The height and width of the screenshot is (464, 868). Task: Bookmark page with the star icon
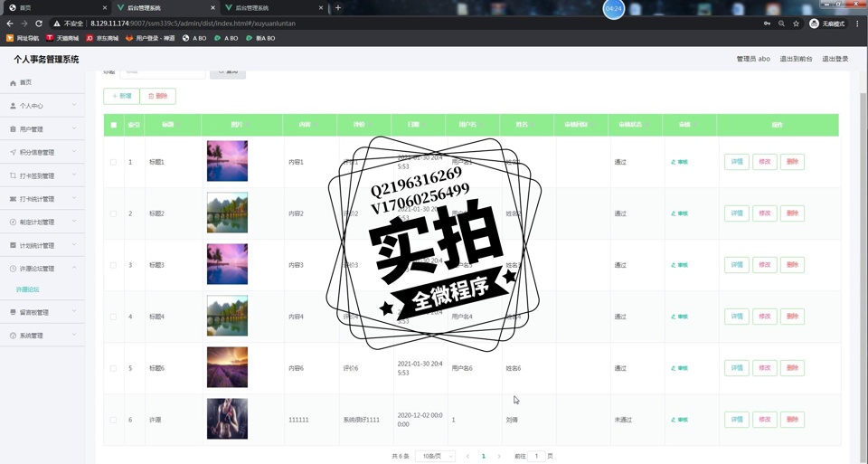(x=796, y=24)
